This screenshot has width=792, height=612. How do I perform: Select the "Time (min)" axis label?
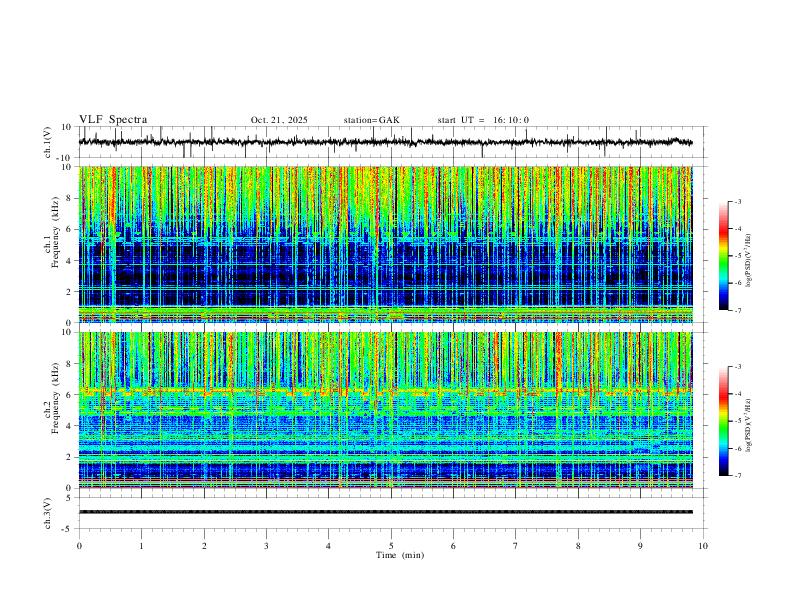(x=400, y=555)
